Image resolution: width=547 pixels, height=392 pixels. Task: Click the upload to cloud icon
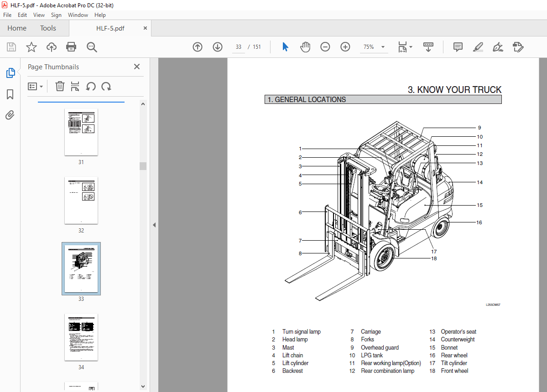[x=51, y=47]
